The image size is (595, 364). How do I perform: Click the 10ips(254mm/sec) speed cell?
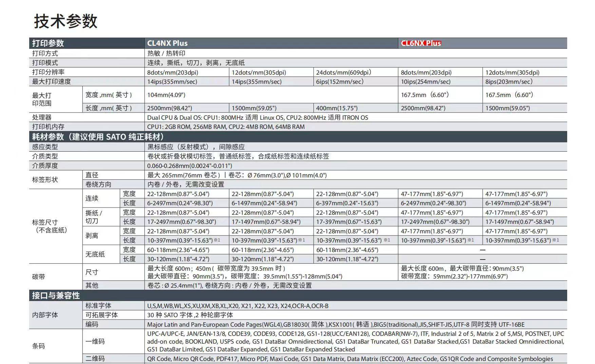click(x=425, y=81)
